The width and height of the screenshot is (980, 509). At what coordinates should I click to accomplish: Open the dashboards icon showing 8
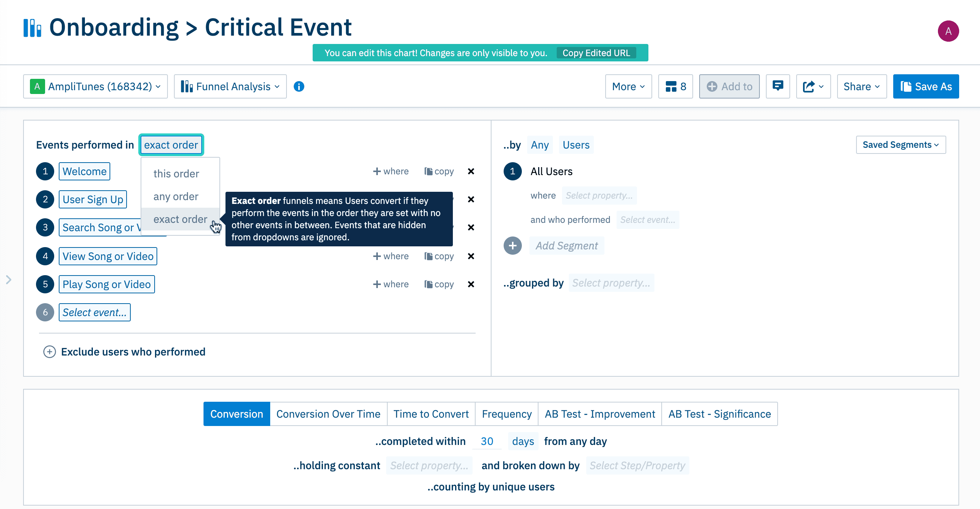pos(675,87)
